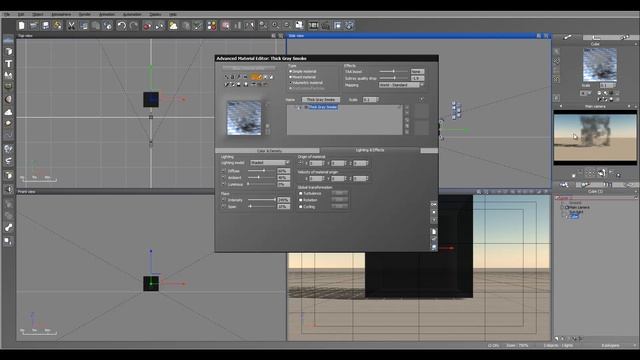
Task: Enable Turbulence global transformation
Action: (x=301, y=193)
